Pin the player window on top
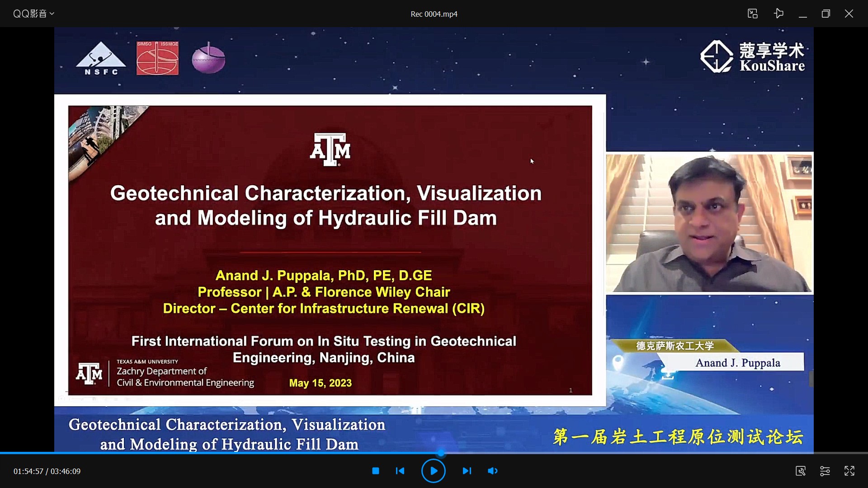The image size is (868, 488). pos(778,14)
